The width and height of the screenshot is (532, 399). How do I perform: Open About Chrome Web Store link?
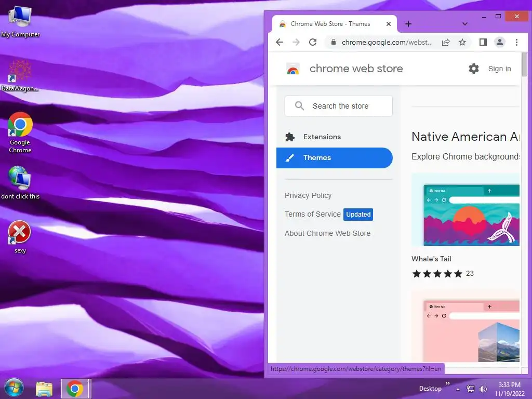[327, 233]
